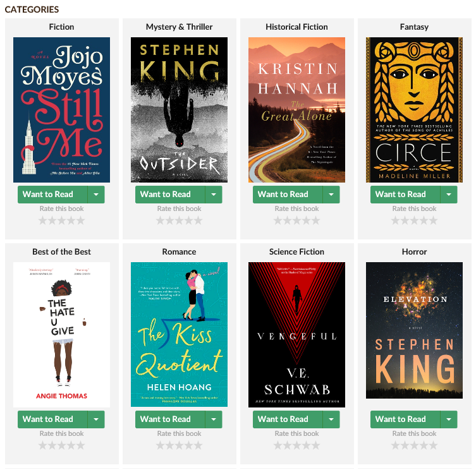Viewport: 476px width, 470px height.
Task: Give The Outsider a one-star rating
Action: click(161, 220)
